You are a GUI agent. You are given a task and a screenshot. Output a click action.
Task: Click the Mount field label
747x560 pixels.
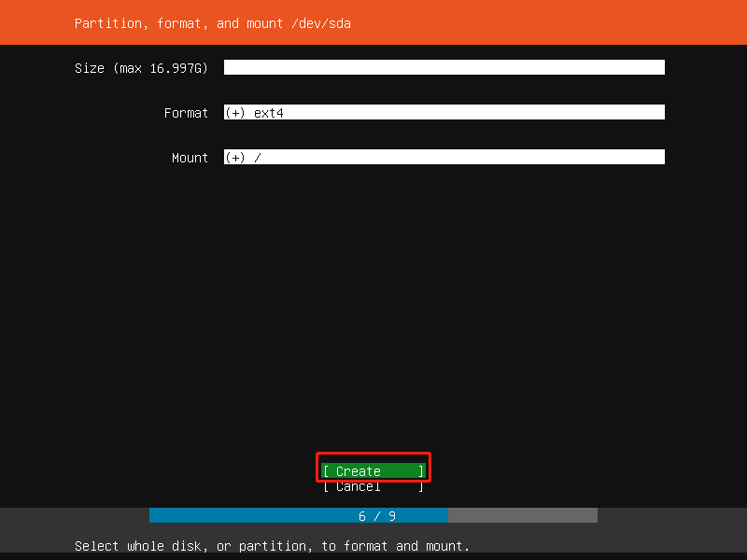point(190,158)
